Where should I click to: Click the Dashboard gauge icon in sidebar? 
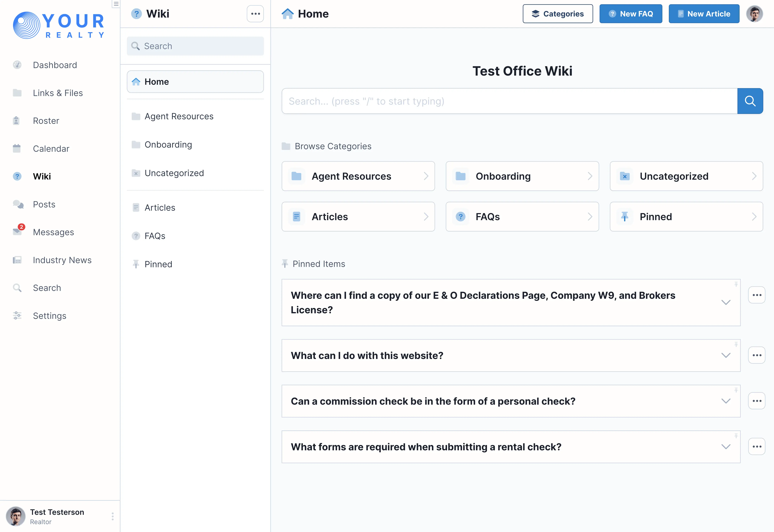(17, 65)
